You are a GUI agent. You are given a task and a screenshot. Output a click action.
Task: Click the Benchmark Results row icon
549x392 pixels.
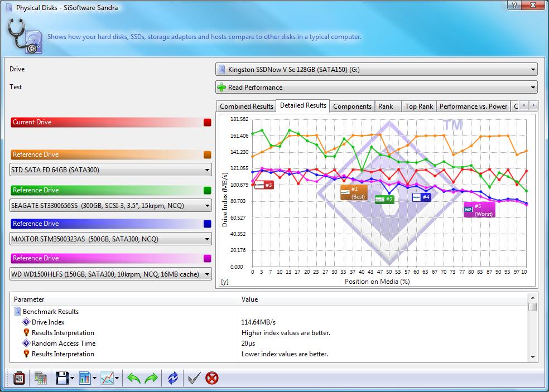17,312
